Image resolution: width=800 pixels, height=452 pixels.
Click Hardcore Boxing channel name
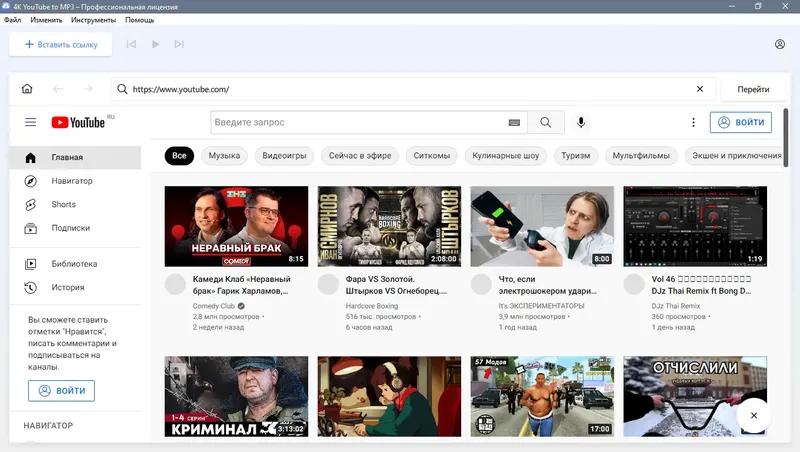coord(371,306)
